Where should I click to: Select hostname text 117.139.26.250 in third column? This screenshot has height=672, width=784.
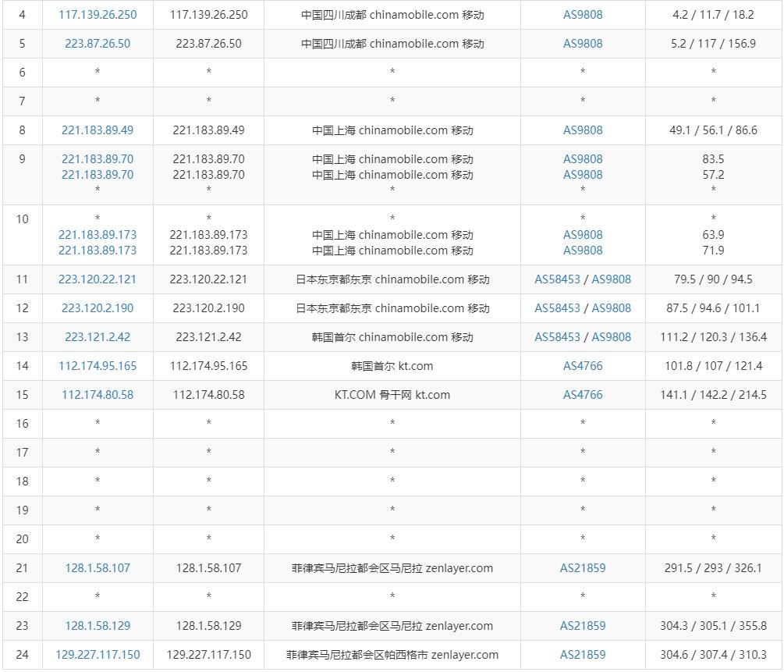[x=208, y=15]
